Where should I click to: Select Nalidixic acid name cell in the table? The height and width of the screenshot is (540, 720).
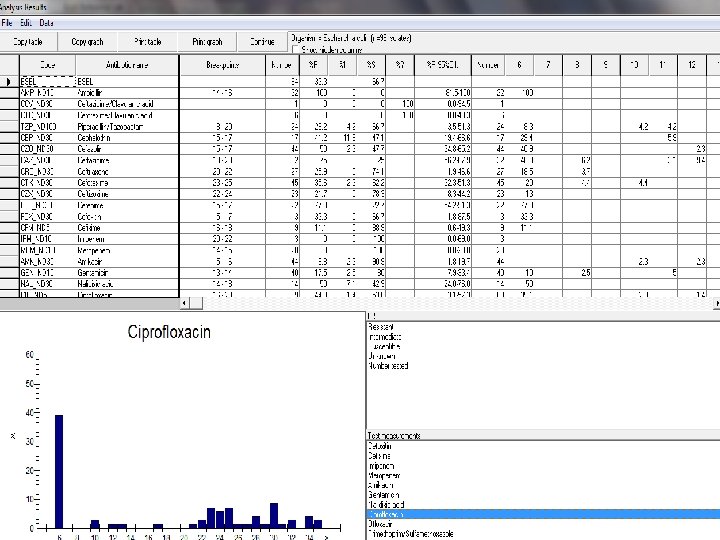point(127,284)
